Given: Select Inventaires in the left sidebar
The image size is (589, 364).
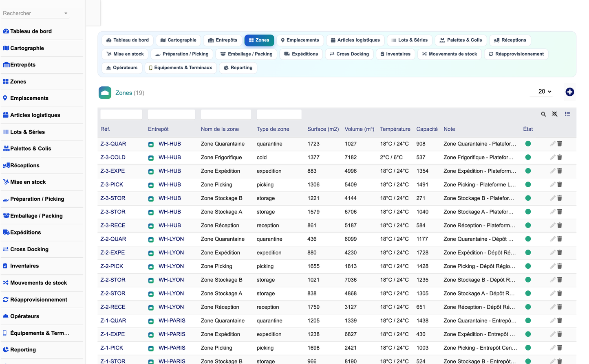Looking at the screenshot, I should click(x=24, y=266).
